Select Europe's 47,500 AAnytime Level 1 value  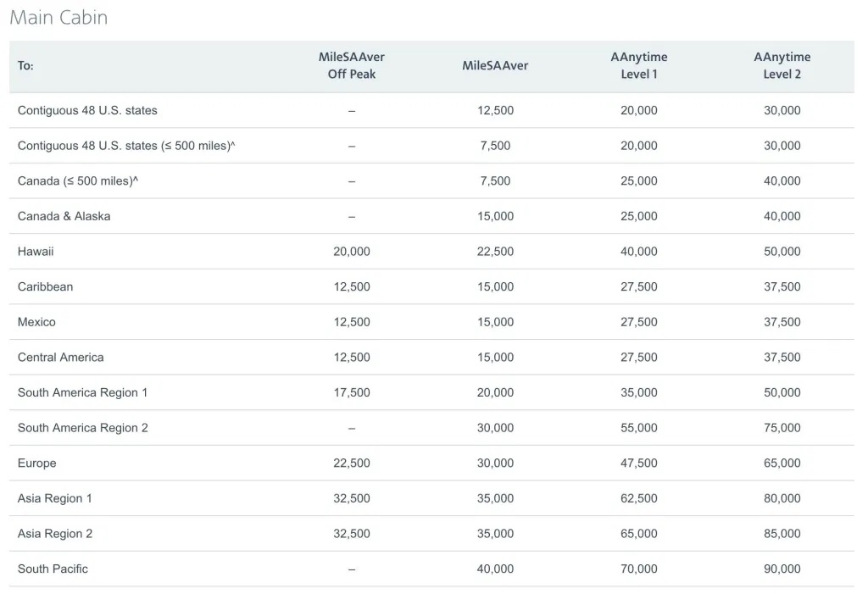(x=639, y=464)
